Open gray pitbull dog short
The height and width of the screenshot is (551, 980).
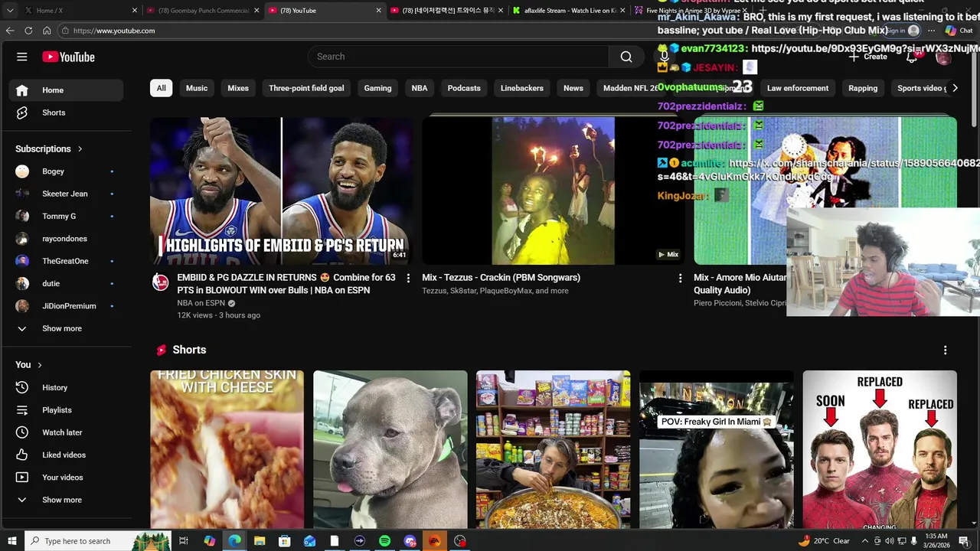pyautogui.click(x=390, y=450)
